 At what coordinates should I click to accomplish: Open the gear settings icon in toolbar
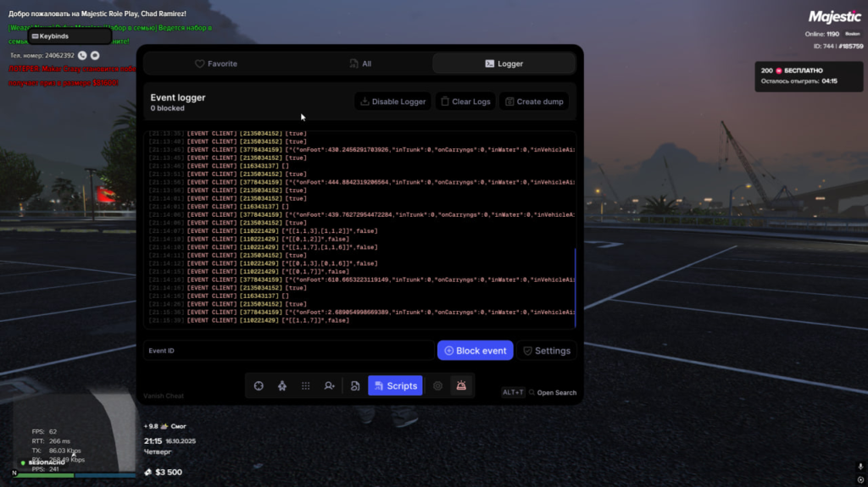pos(437,385)
